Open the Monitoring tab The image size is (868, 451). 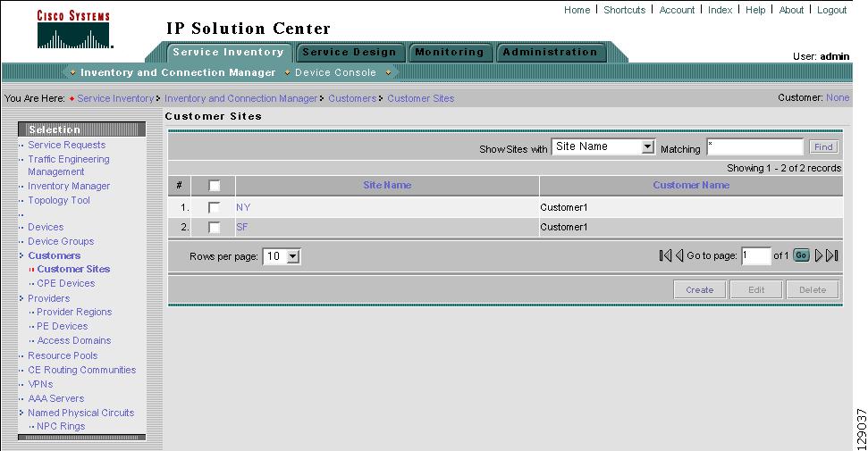tap(450, 52)
